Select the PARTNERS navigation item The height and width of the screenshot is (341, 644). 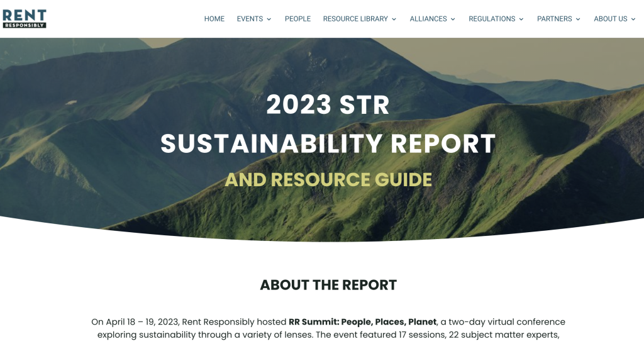pyautogui.click(x=554, y=19)
